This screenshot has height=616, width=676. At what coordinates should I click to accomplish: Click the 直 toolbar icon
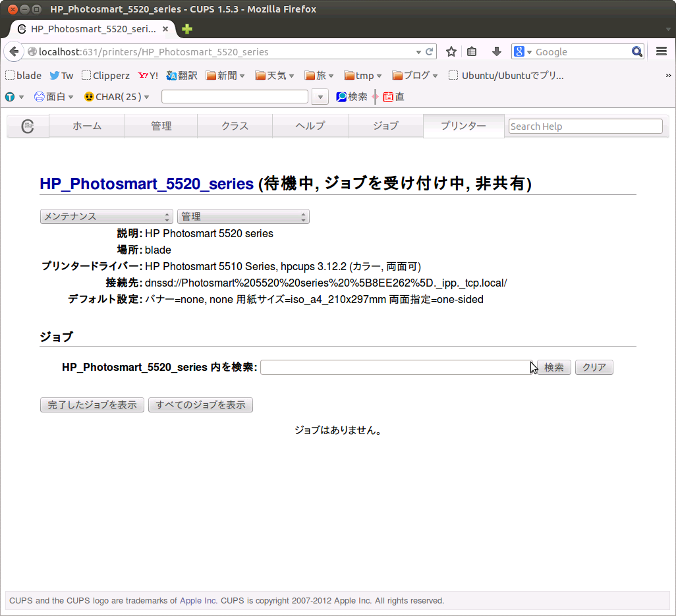pyautogui.click(x=393, y=97)
